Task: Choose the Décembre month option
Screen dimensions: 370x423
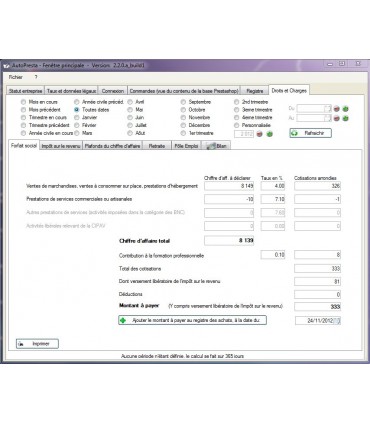Action: [x=183, y=125]
